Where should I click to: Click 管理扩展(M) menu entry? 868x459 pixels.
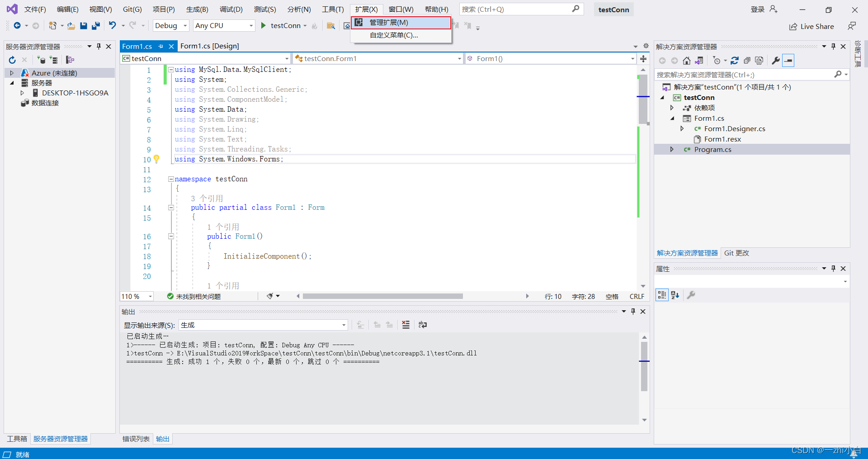click(401, 23)
